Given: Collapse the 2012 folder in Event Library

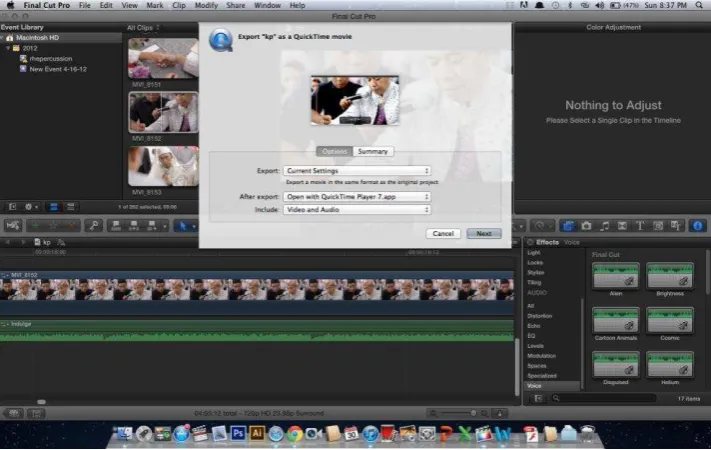Looking at the screenshot, I should (8, 48).
